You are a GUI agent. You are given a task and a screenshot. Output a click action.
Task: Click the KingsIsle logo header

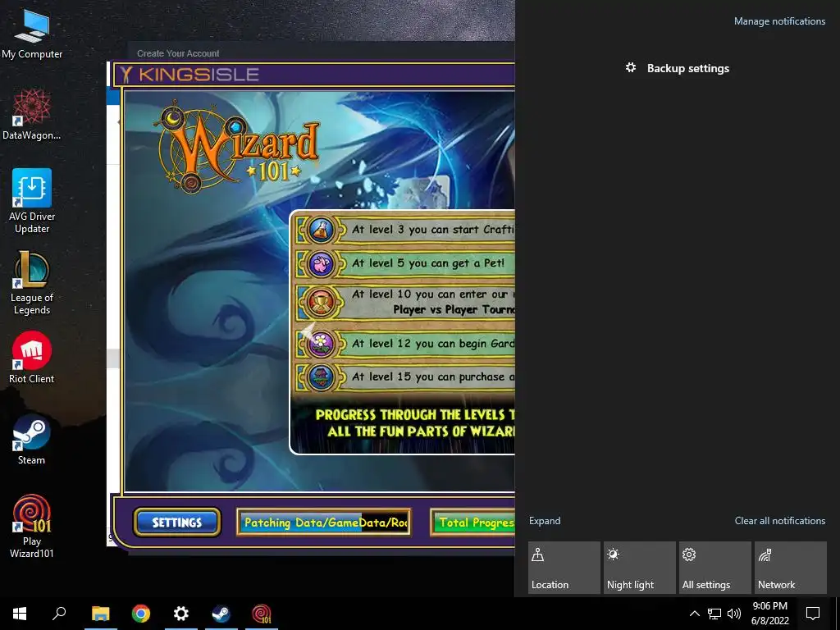[189, 75]
